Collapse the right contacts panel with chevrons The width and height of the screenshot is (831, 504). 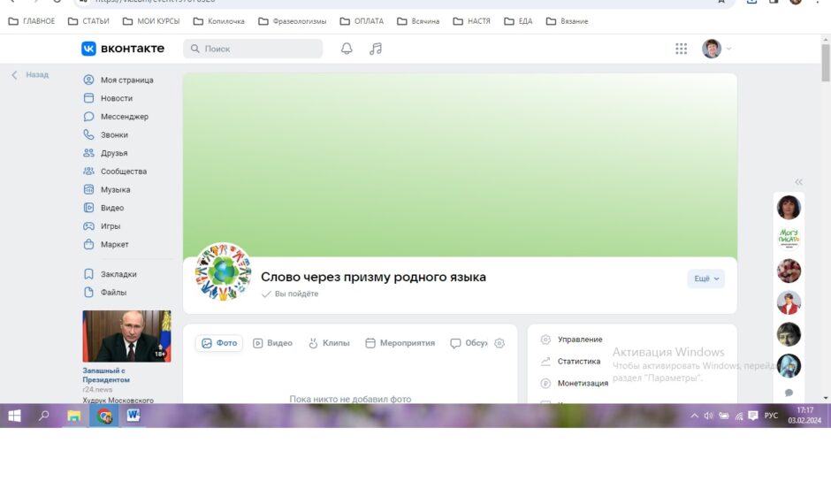[798, 182]
